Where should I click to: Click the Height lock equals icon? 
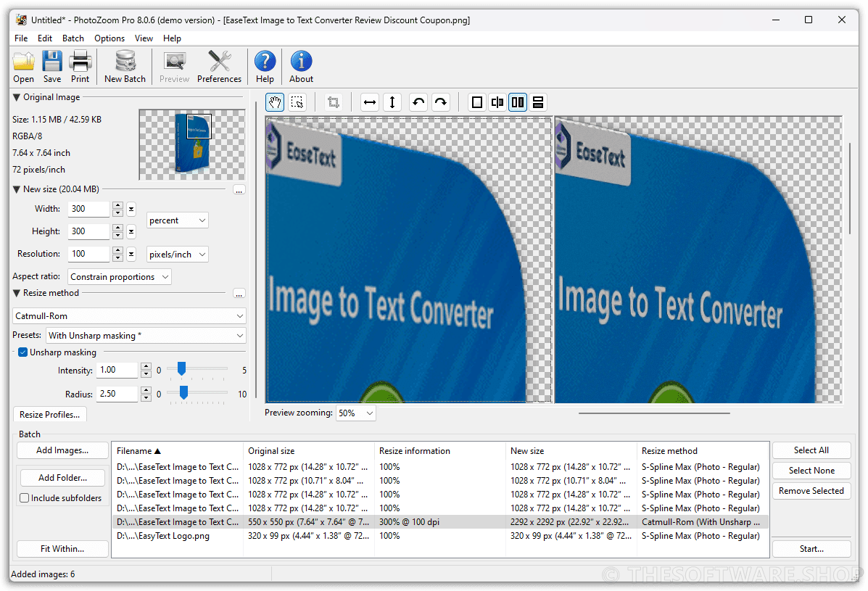coord(131,231)
